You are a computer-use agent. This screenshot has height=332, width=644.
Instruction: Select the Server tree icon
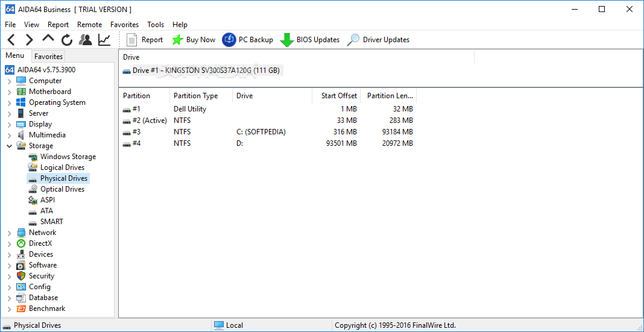(x=21, y=113)
